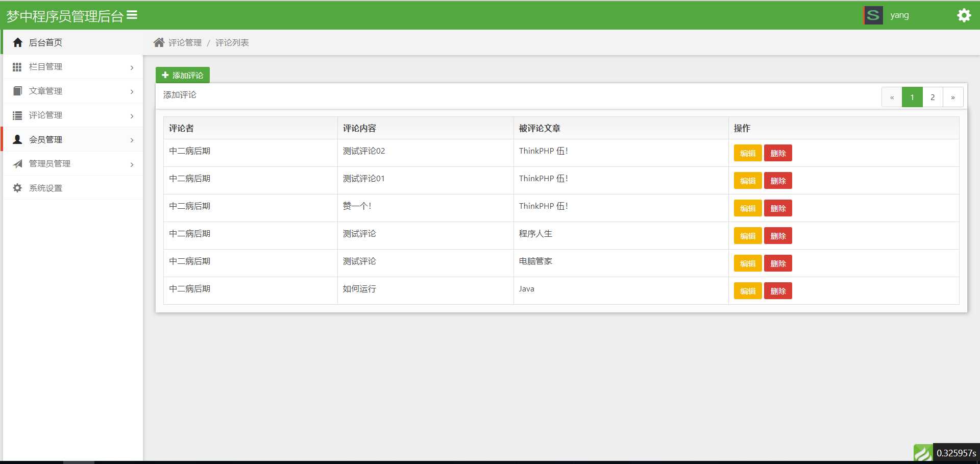Delete the 赞一个! comment
980x464 pixels.
click(x=778, y=208)
